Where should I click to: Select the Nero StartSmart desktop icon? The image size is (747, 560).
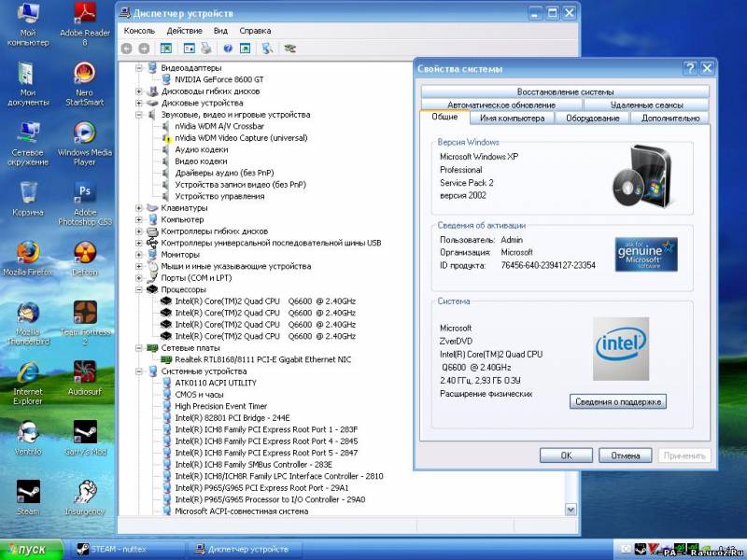click(85, 84)
